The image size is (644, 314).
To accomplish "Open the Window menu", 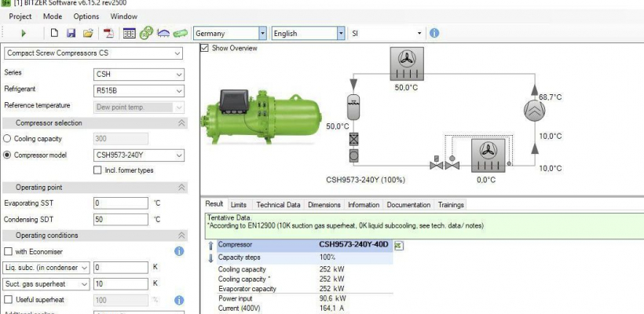I will [x=123, y=16].
